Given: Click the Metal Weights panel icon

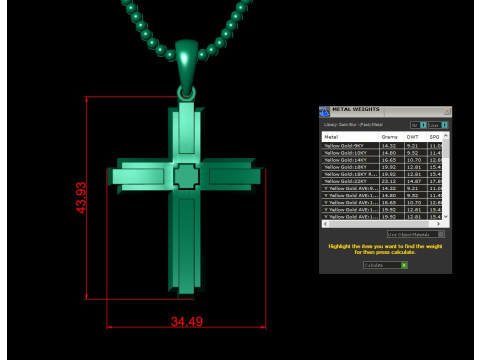Looking at the screenshot, I should click(324, 112).
